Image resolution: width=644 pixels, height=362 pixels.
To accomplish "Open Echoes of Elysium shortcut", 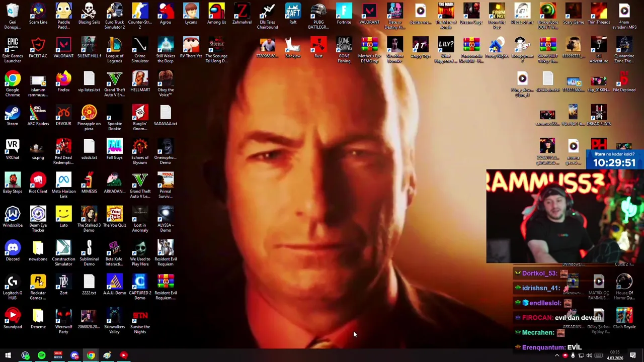I will pyautogui.click(x=140, y=152).
